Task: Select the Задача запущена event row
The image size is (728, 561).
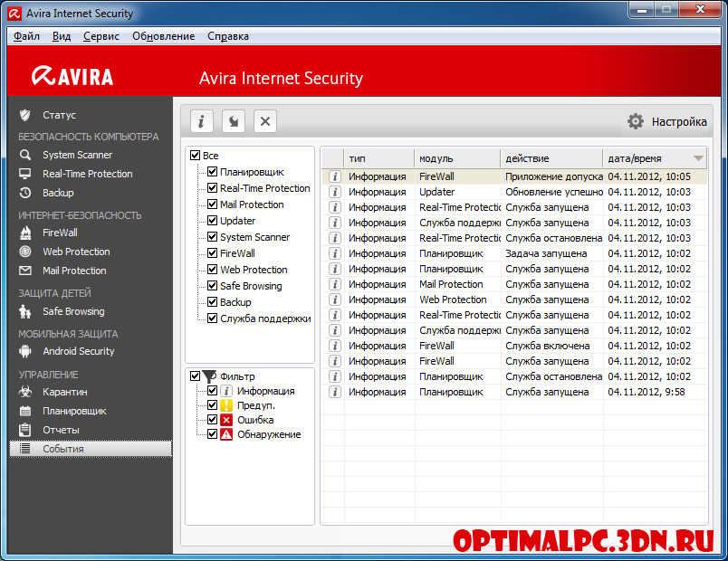Action: click(x=514, y=253)
